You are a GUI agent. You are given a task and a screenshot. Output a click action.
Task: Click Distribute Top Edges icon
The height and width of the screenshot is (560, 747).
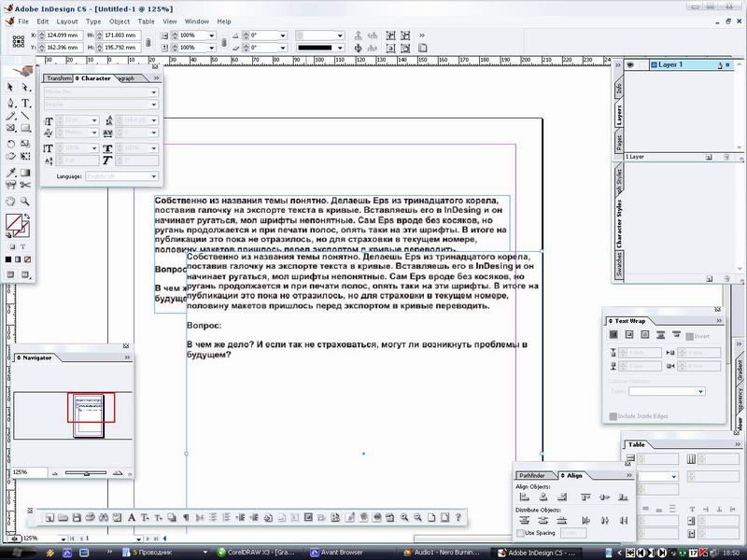(524, 521)
